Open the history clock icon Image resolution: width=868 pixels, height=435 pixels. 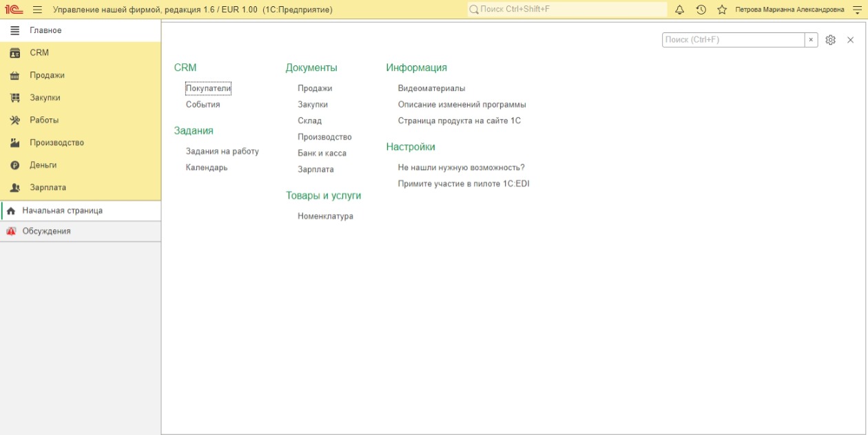(701, 10)
